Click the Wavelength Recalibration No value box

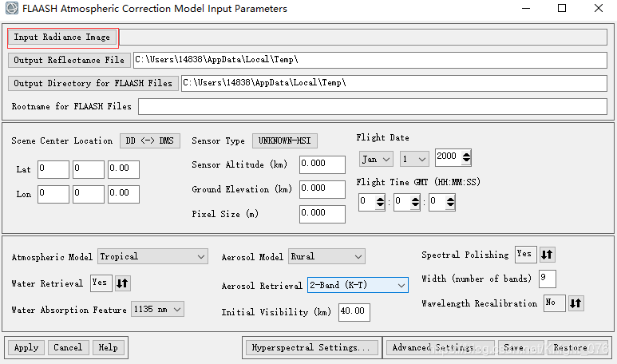pyautogui.click(x=555, y=303)
